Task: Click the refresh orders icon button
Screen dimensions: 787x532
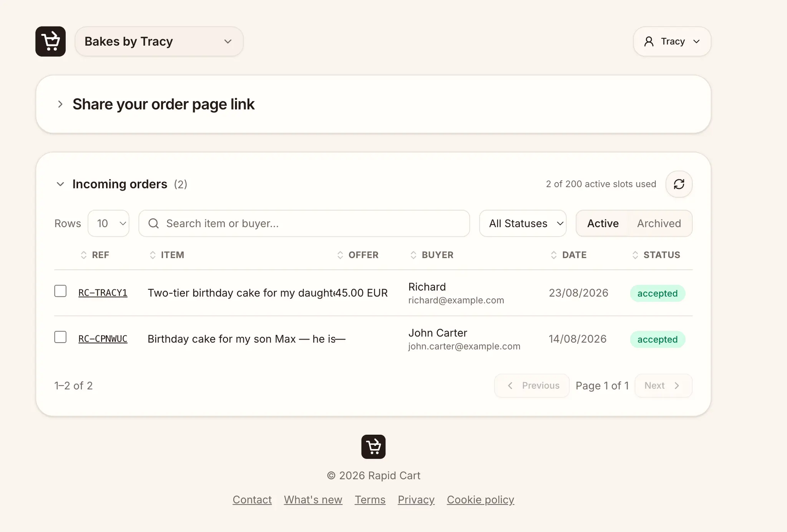Action: pos(679,184)
